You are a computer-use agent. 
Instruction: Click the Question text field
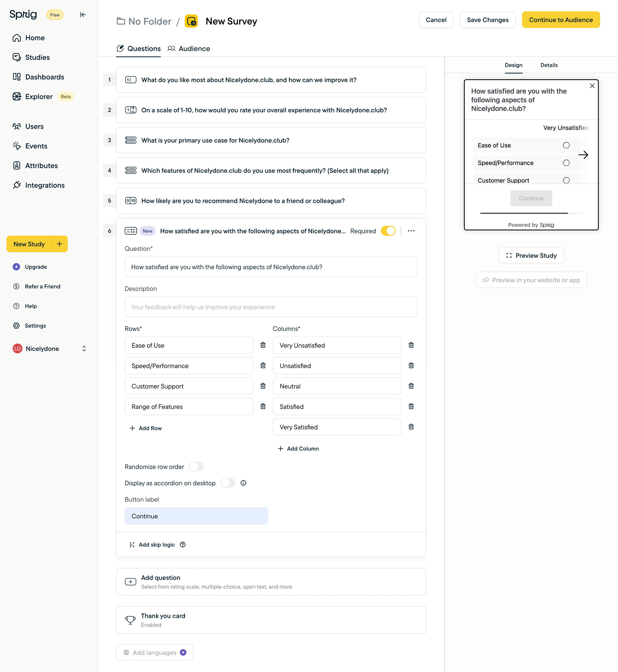271,267
